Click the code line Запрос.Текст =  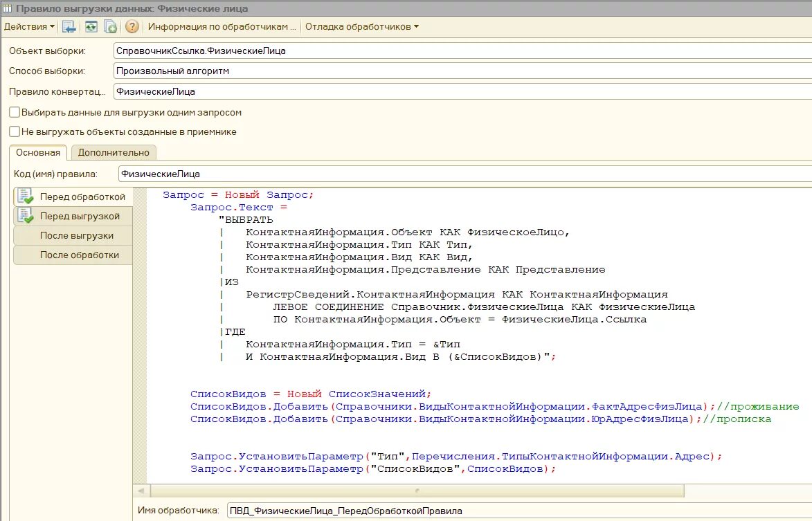[x=239, y=207]
